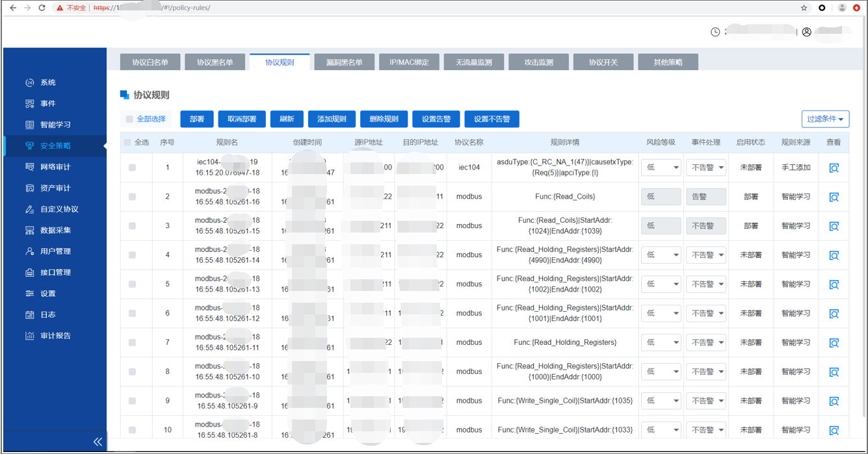868x454 pixels.
Task: Tick the 全部选择 checkbox
Action: 129,119
